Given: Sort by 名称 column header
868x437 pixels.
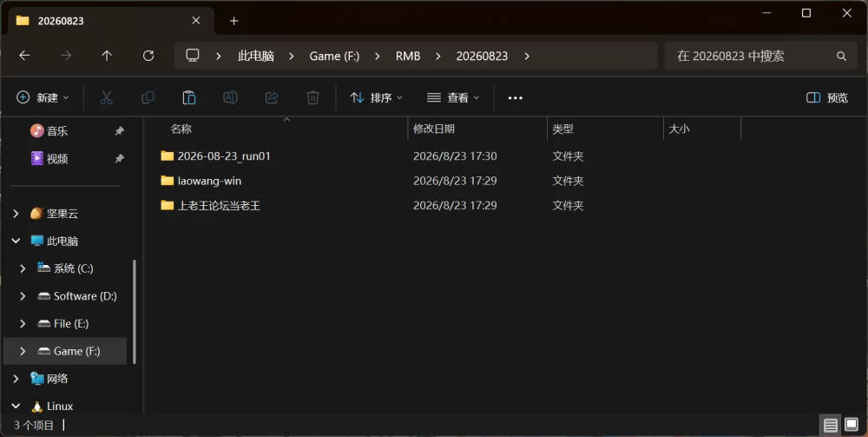Looking at the screenshot, I should 181,129.
